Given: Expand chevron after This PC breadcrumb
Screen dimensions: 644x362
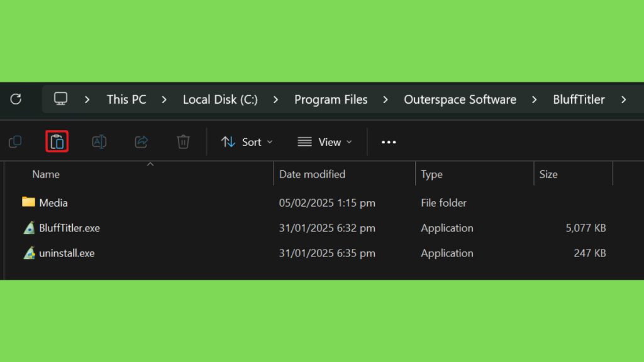Looking at the screenshot, I should click(164, 99).
